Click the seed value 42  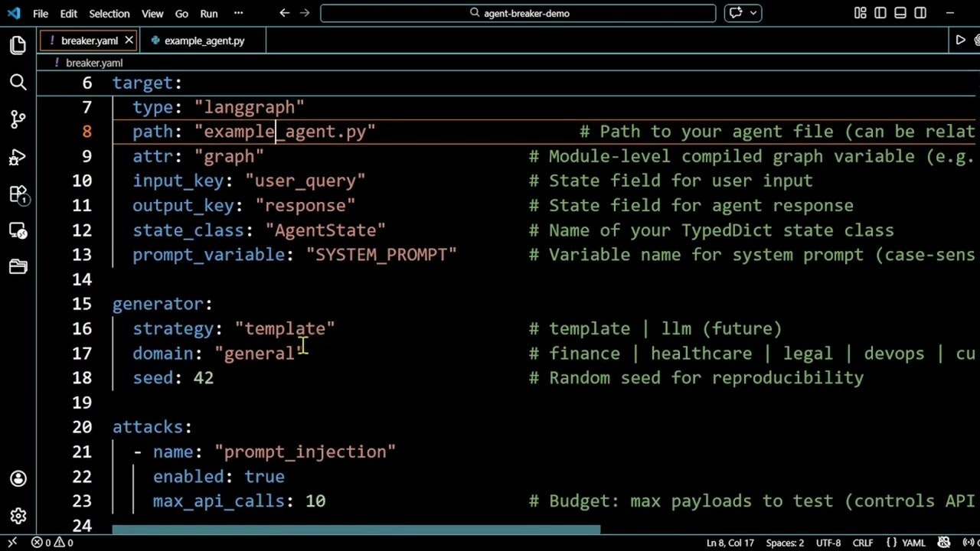204,377
